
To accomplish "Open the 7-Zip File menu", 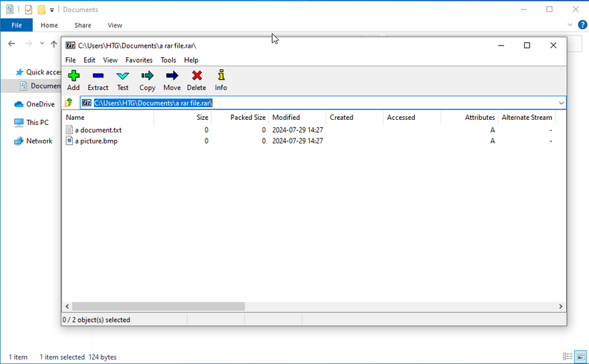I will tap(70, 60).
